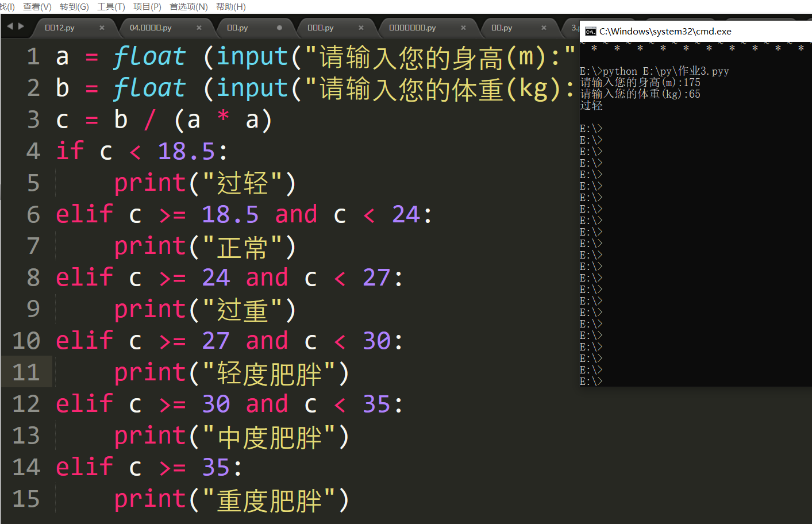Click the string "轻度肥胖" on line 11
This screenshot has width=812, height=524.
pos(269,373)
